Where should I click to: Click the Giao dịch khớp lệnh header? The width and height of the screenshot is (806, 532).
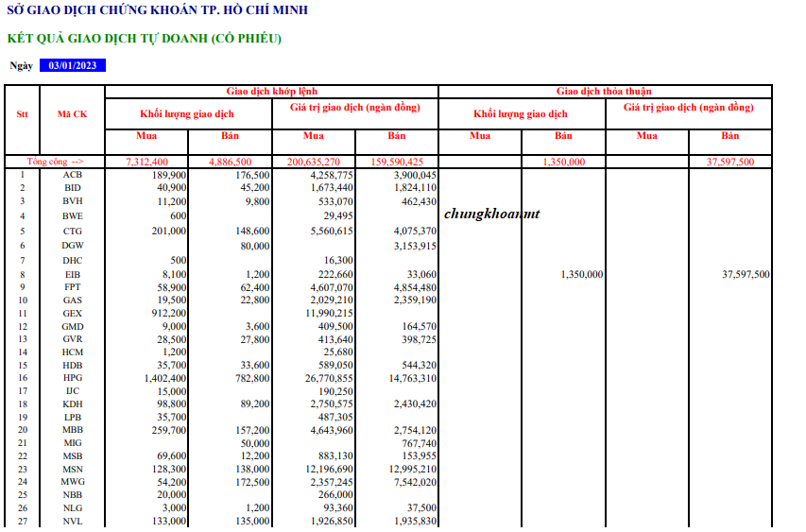(272, 92)
